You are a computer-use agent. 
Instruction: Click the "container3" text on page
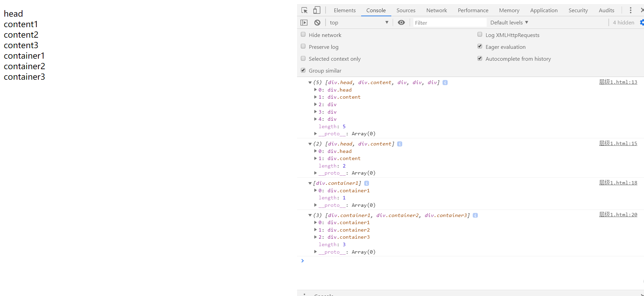point(24,77)
